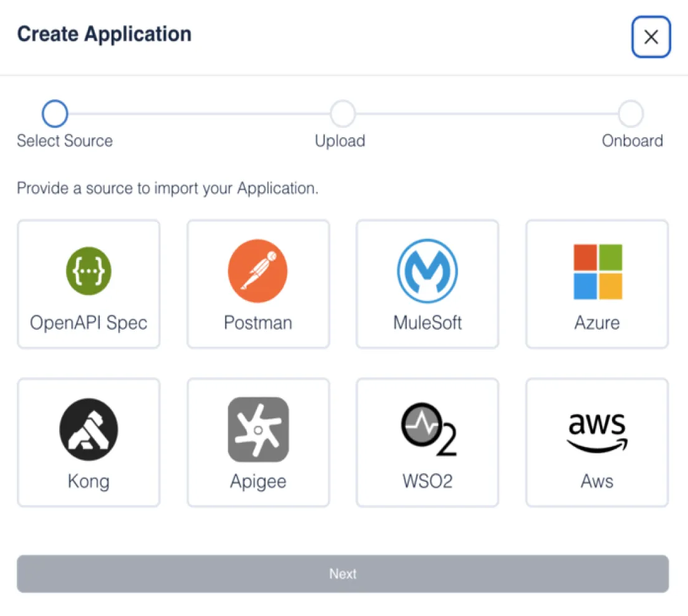
Task: Click the Azure label text
Action: (x=597, y=323)
